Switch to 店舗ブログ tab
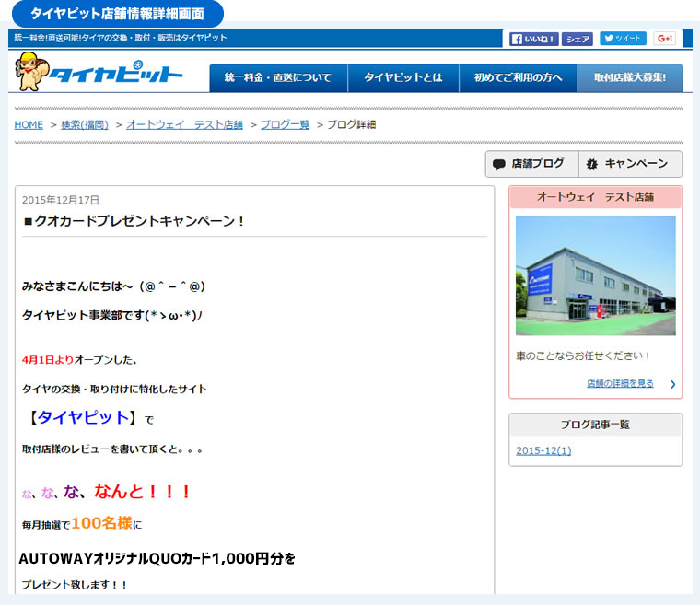700x606 pixels. (x=532, y=164)
